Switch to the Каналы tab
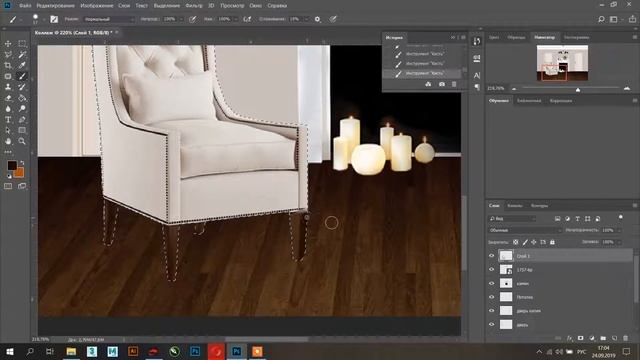Image resolution: width=640 pixels, height=360 pixels. (515, 206)
